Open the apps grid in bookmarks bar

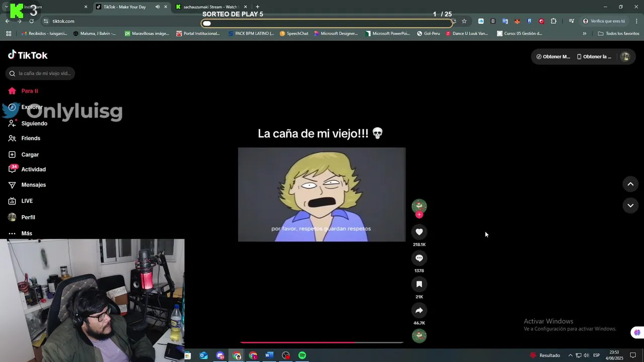[9, 34]
